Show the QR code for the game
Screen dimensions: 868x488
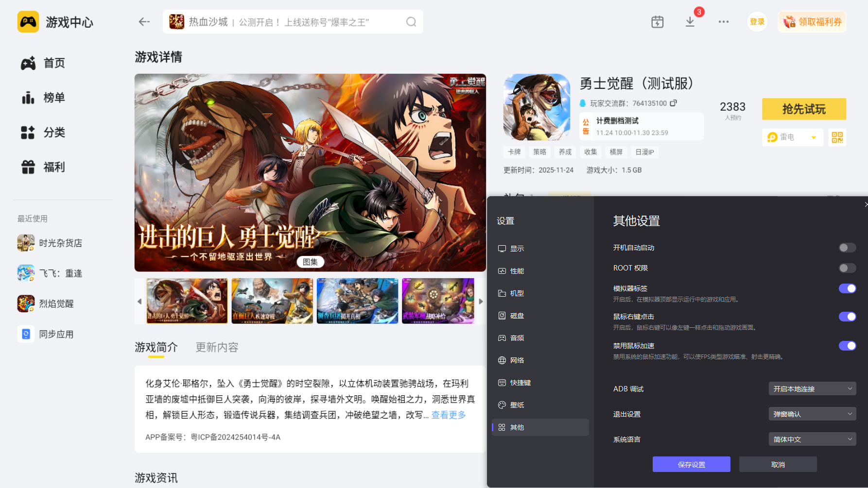pyautogui.click(x=837, y=137)
